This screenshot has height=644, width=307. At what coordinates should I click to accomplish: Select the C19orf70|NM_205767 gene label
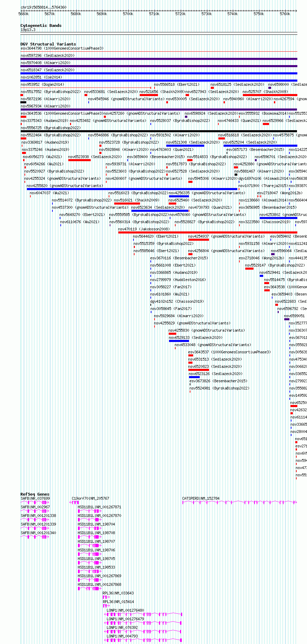90,498
